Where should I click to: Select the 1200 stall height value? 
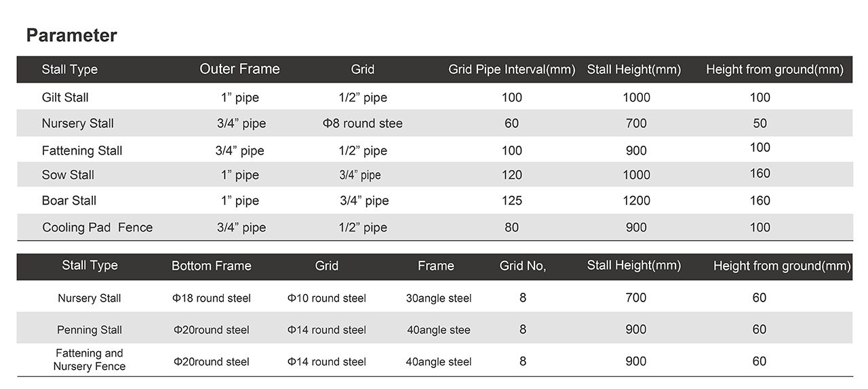(x=636, y=201)
